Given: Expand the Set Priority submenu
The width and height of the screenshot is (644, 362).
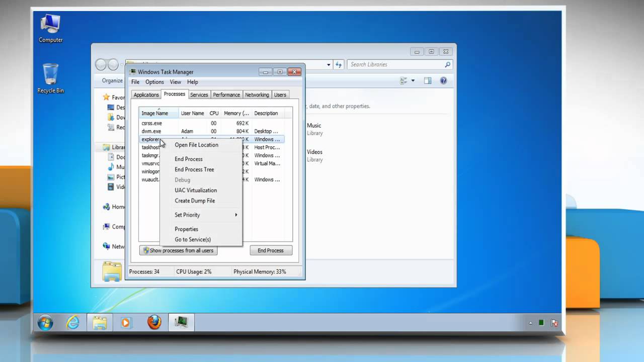Looking at the screenshot, I should (201, 215).
